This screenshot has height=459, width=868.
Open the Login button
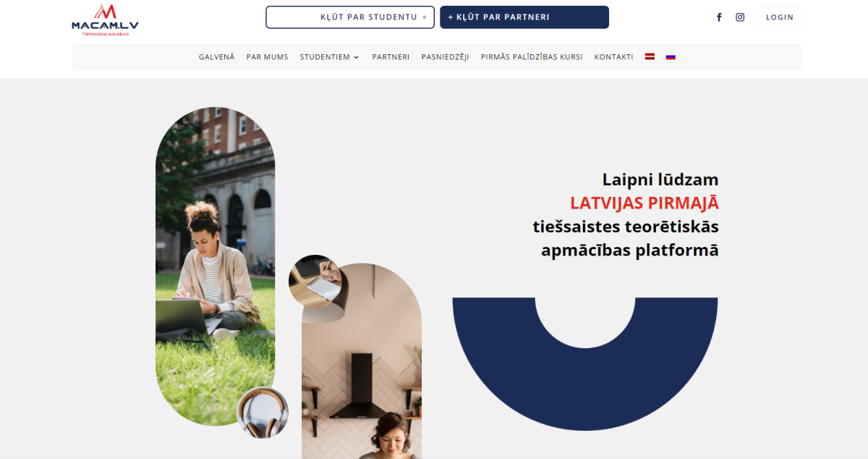[x=780, y=17]
